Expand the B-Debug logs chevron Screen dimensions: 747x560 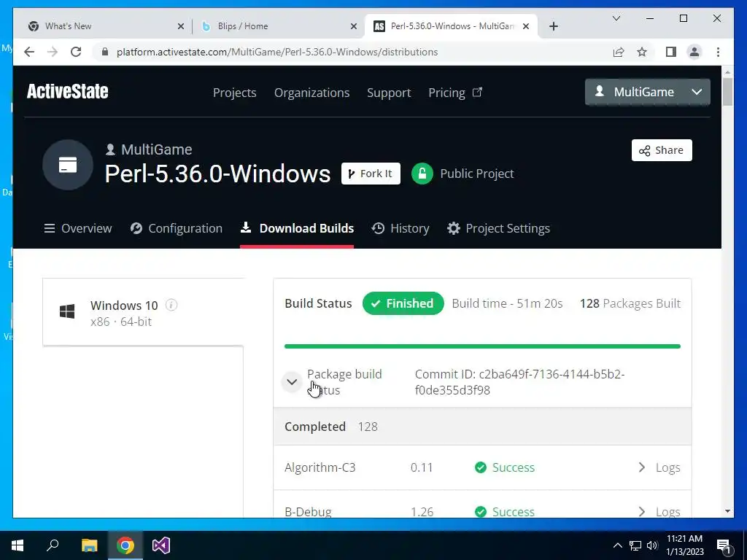(642, 512)
